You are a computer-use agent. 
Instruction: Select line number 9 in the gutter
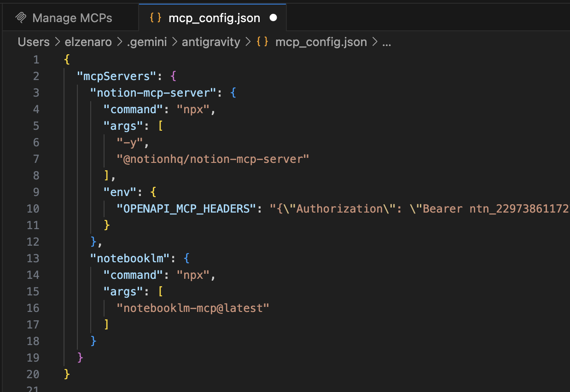click(x=36, y=192)
